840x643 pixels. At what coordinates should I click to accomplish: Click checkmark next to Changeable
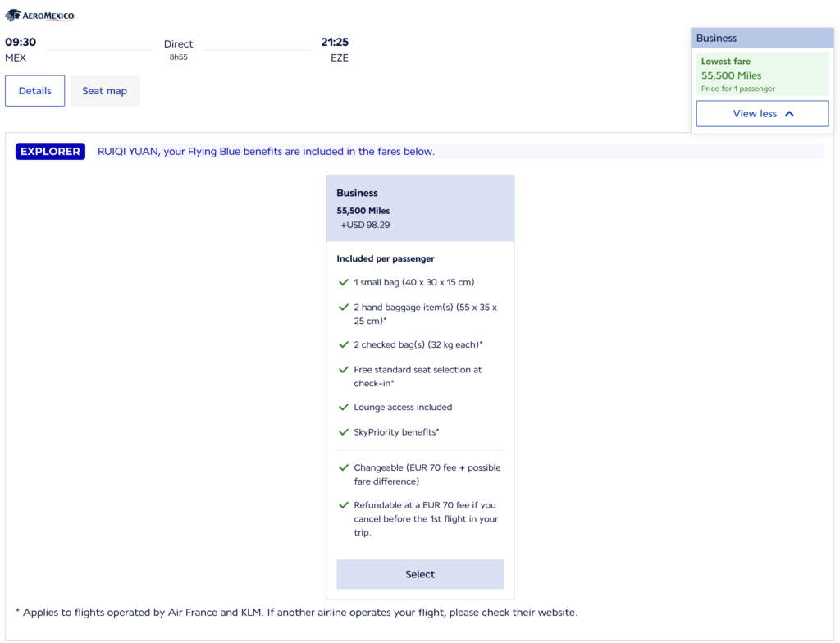pyautogui.click(x=344, y=467)
